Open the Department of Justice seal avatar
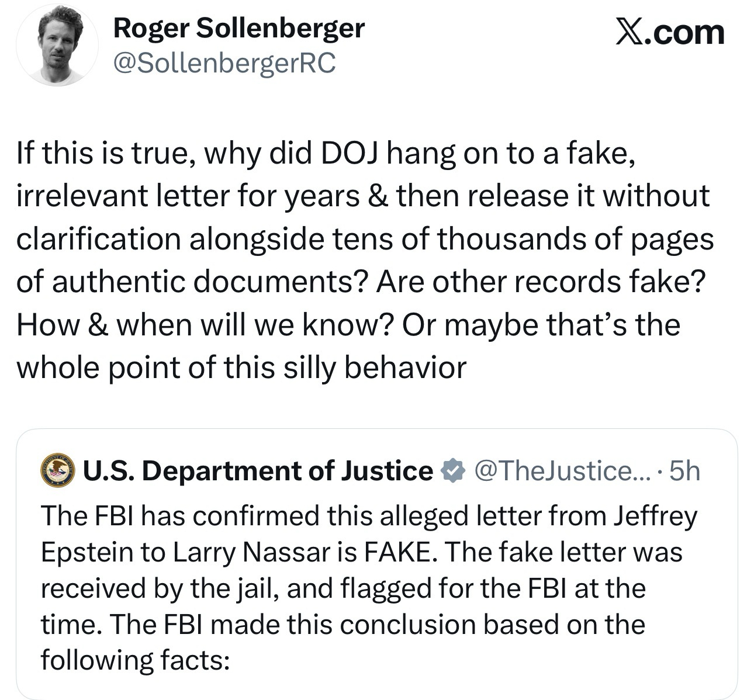Image resolution: width=754 pixels, height=700 pixels. click(x=57, y=471)
